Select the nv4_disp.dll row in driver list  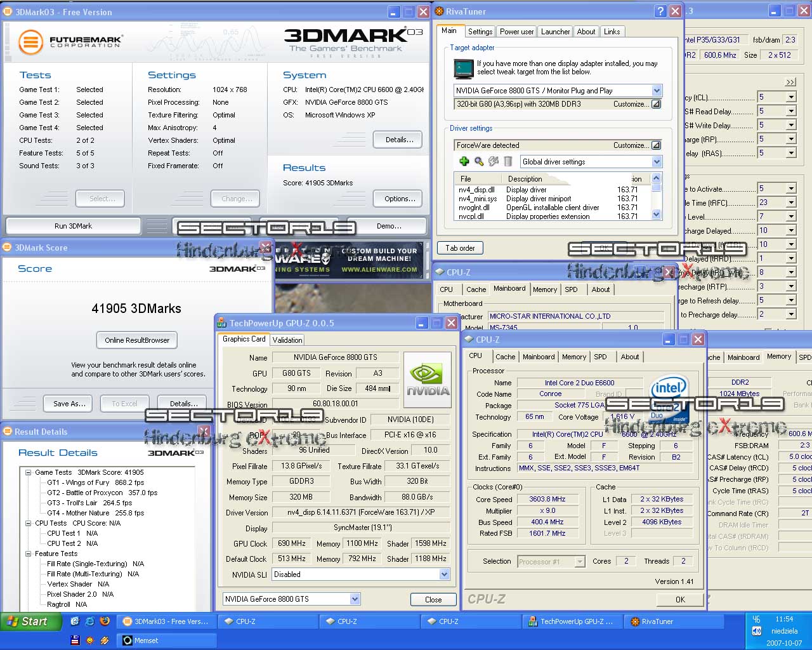click(x=553, y=190)
